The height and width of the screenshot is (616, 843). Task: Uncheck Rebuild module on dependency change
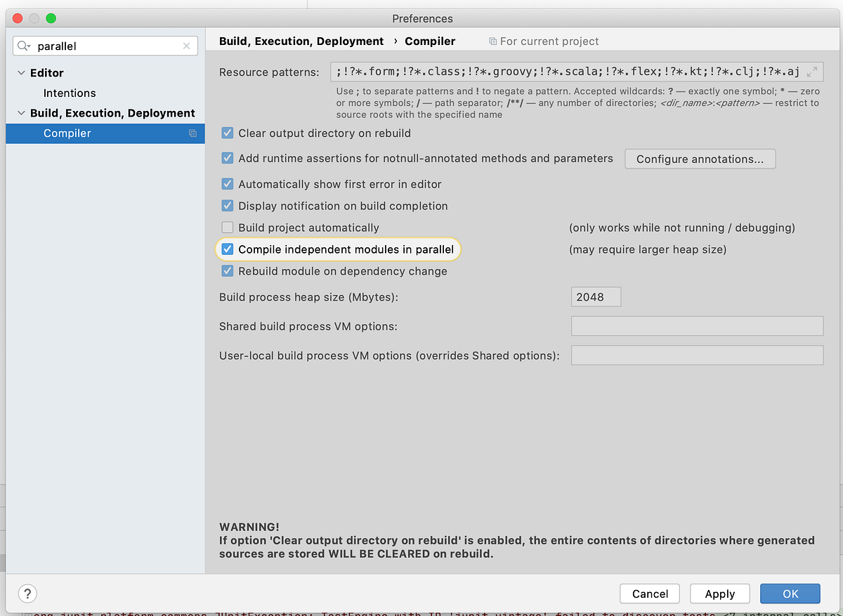coord(227,270)
